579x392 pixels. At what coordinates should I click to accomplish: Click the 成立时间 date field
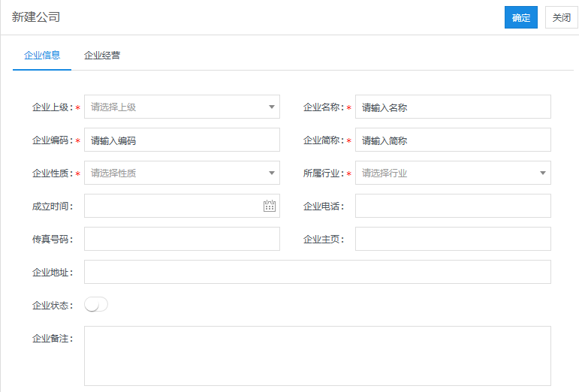click(x=173, y=206)
